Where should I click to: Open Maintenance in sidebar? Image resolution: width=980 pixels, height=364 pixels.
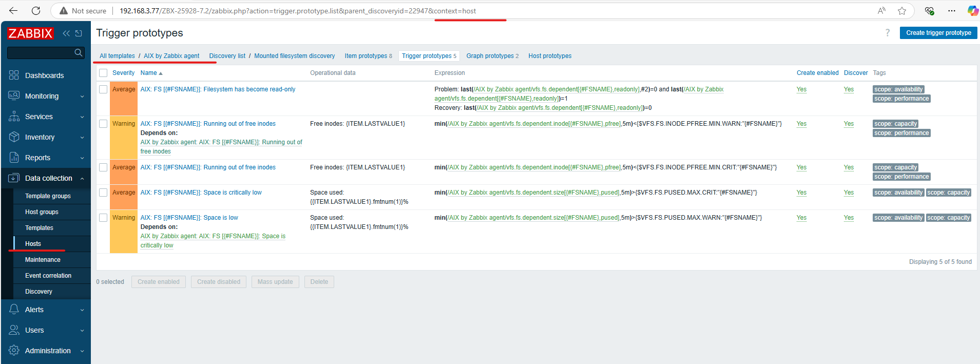click(43, 260)
